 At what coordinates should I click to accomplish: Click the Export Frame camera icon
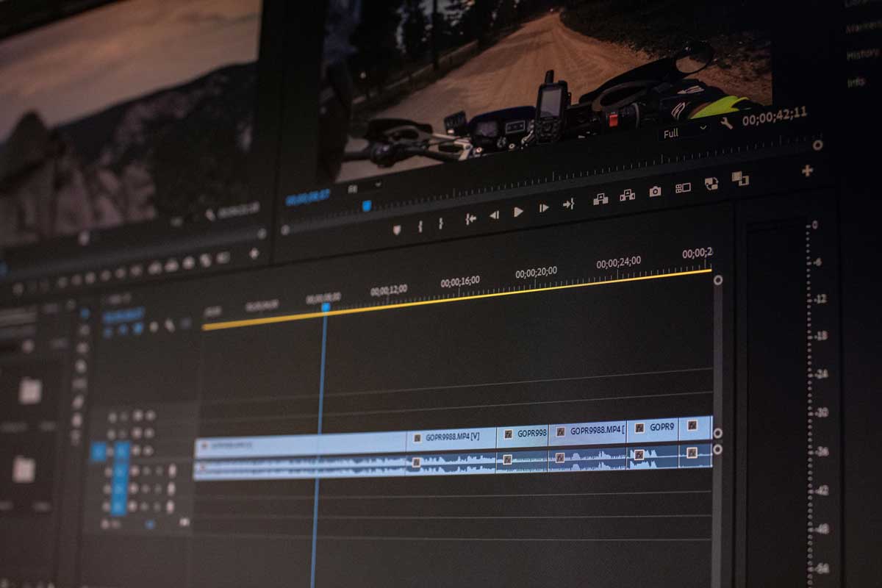(655, 191)
